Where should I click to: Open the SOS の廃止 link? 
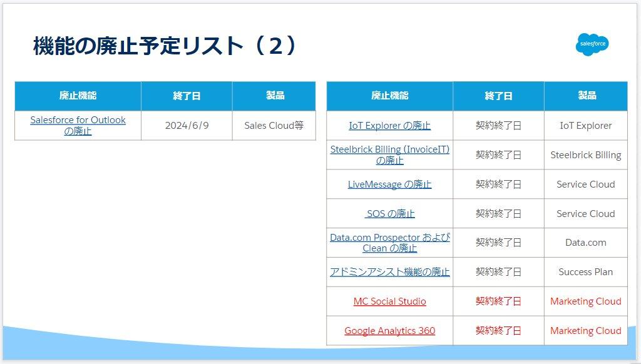click(389, 214)
